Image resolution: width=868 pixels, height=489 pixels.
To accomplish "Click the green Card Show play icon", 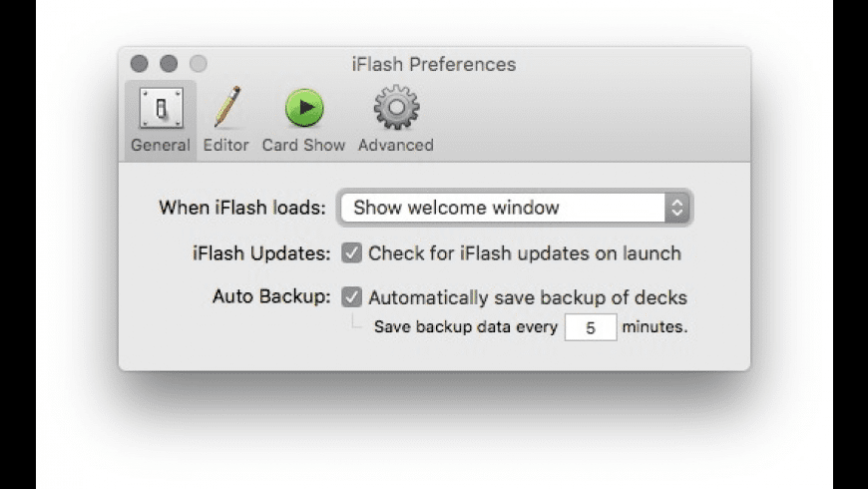I will (x=304, y=108).
